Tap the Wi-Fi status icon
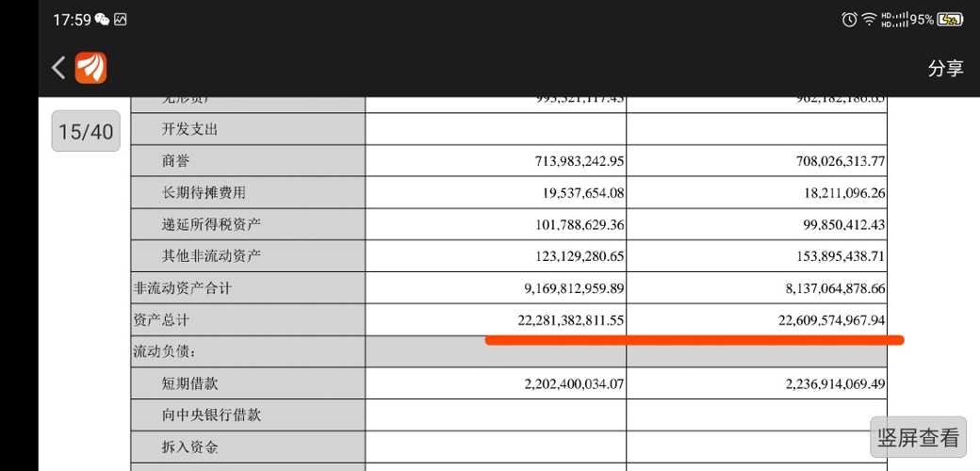The image size is (980, 471). [x=869, y=20]
